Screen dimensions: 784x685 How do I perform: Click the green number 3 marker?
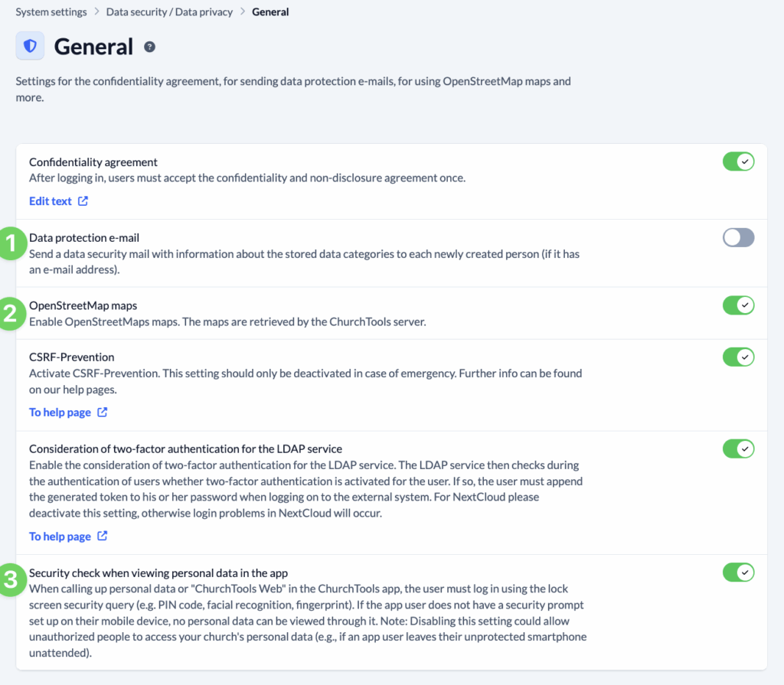[11, 579]
